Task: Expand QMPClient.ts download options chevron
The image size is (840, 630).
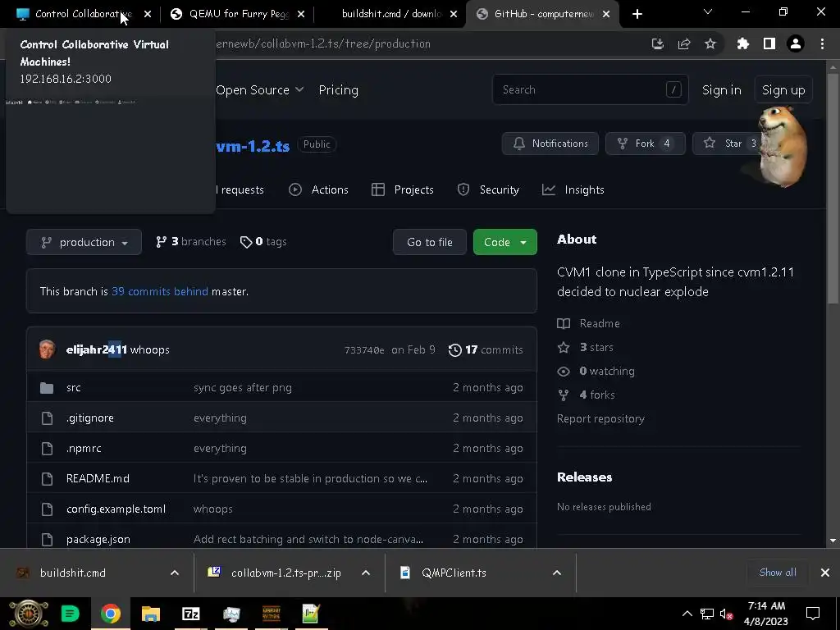Action: (x=557, y=573)
